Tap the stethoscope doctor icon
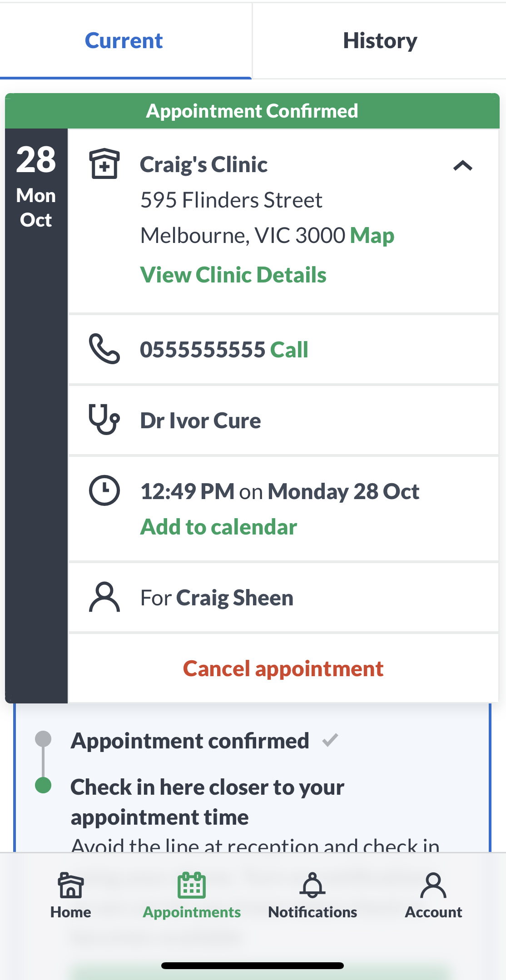506x980 pixels. point(104,419)
